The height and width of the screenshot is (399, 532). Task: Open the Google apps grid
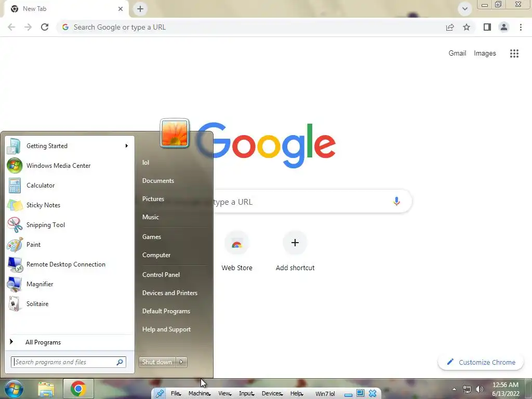(x=514, y=54)
